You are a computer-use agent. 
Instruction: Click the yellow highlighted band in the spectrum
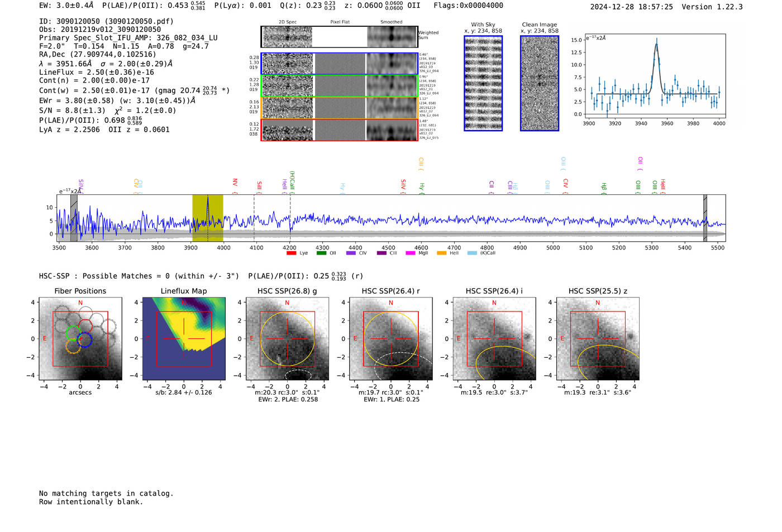tap(208, 218)
